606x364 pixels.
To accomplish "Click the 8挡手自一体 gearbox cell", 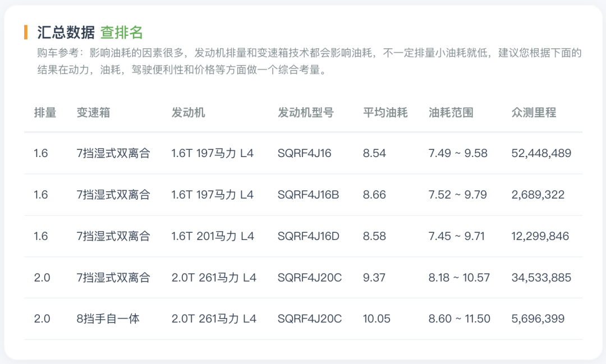I will pyautogui.click(x=108, y=319).
